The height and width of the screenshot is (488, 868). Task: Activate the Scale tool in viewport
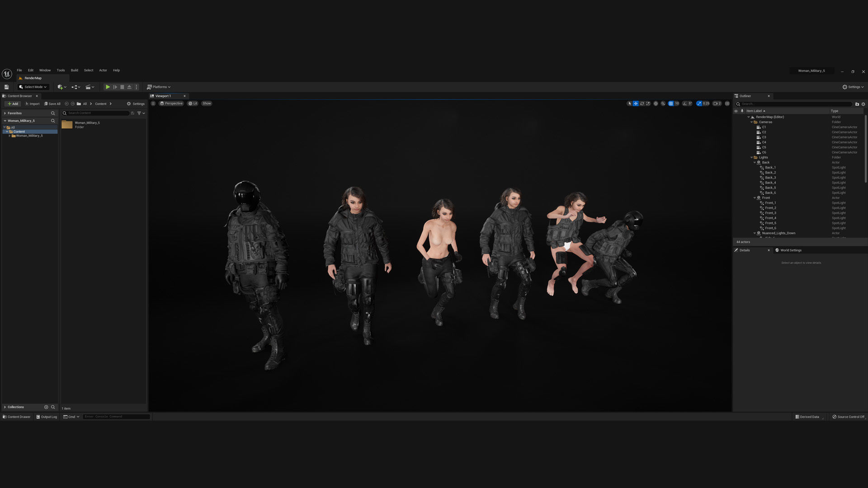(x=648, y=103)
